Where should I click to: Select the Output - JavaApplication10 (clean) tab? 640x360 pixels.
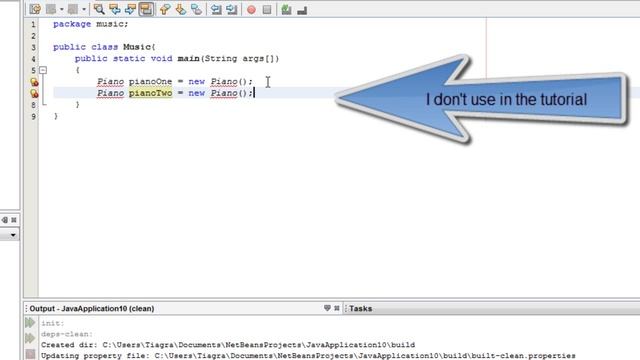92,309
